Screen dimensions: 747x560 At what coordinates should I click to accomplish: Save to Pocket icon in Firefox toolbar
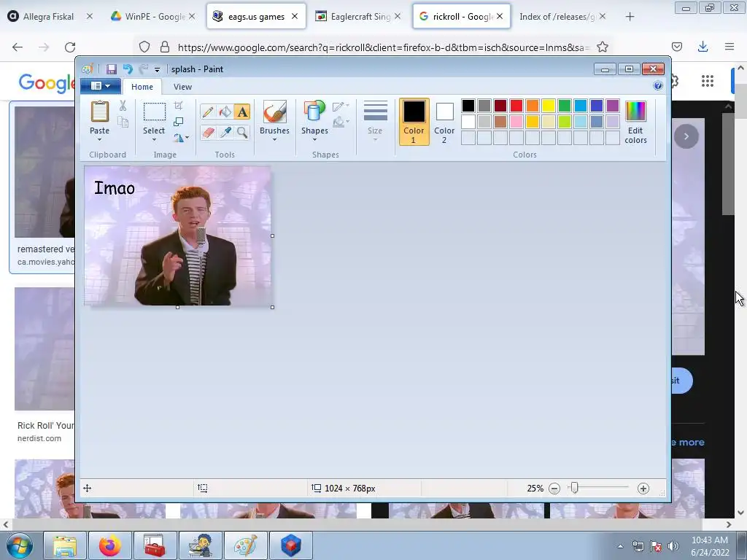[676, 47]
